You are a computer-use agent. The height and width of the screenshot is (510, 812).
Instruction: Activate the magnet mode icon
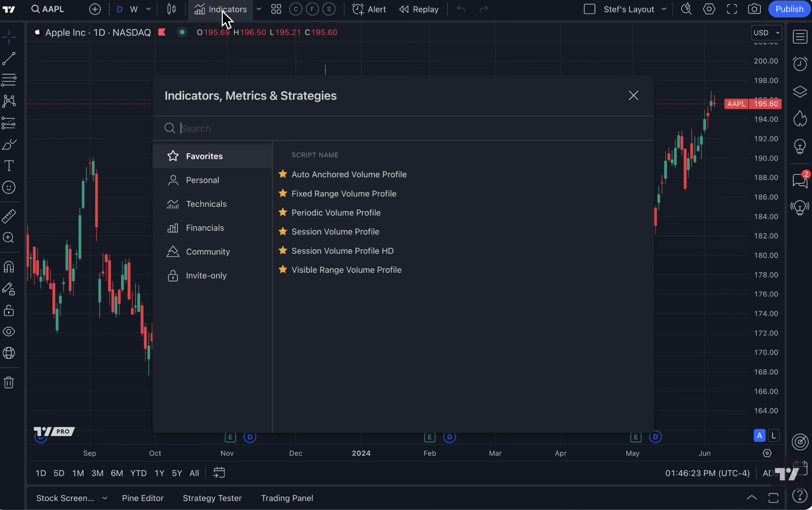tap(9, 267)
